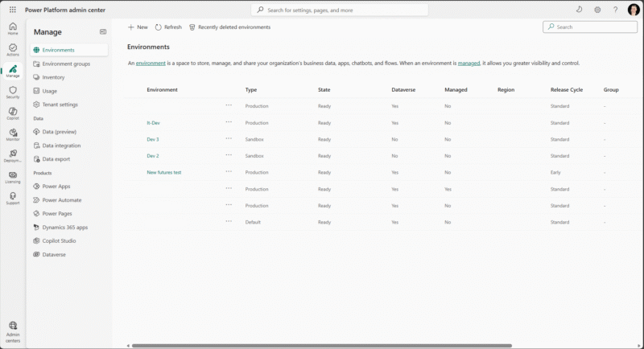Go to Home in left rail
This screenshot has width=644, height=349.
(x=13, y=28)
